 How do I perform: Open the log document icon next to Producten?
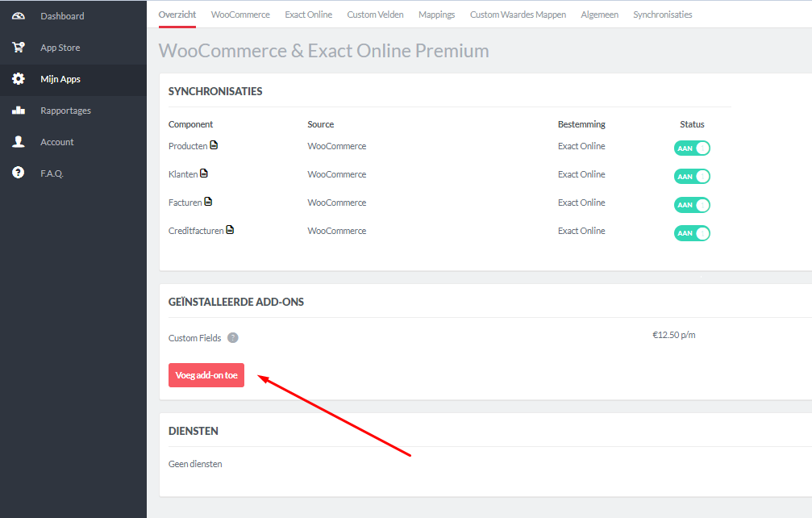[214, 145]
